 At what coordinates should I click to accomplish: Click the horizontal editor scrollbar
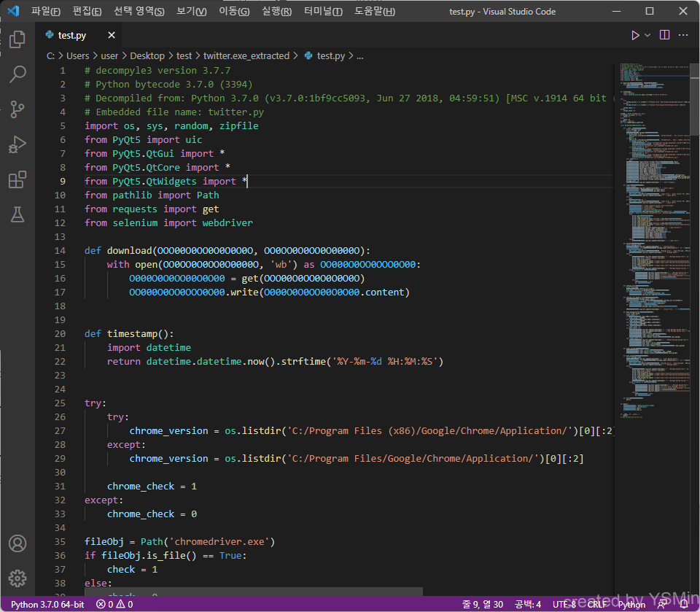254,592
